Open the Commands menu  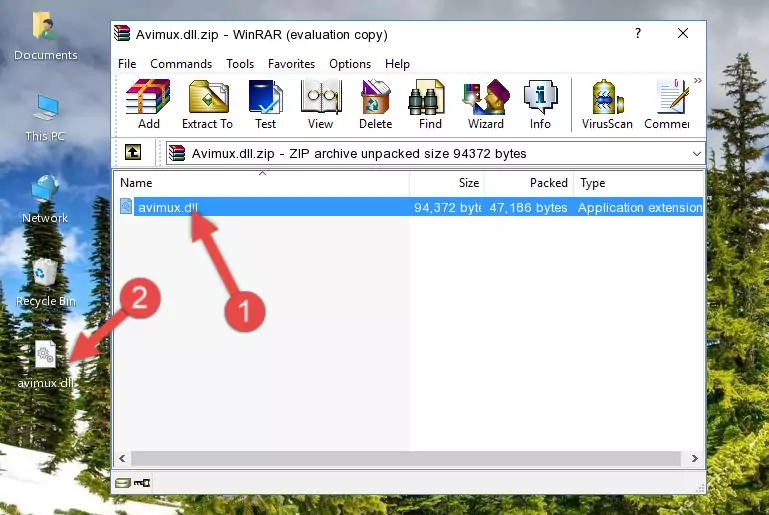point(181,64)
